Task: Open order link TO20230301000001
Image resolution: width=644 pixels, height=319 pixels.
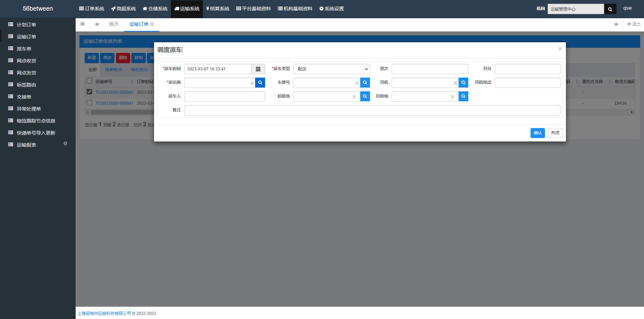Action: pyautogui.click(x=114, y=103)
